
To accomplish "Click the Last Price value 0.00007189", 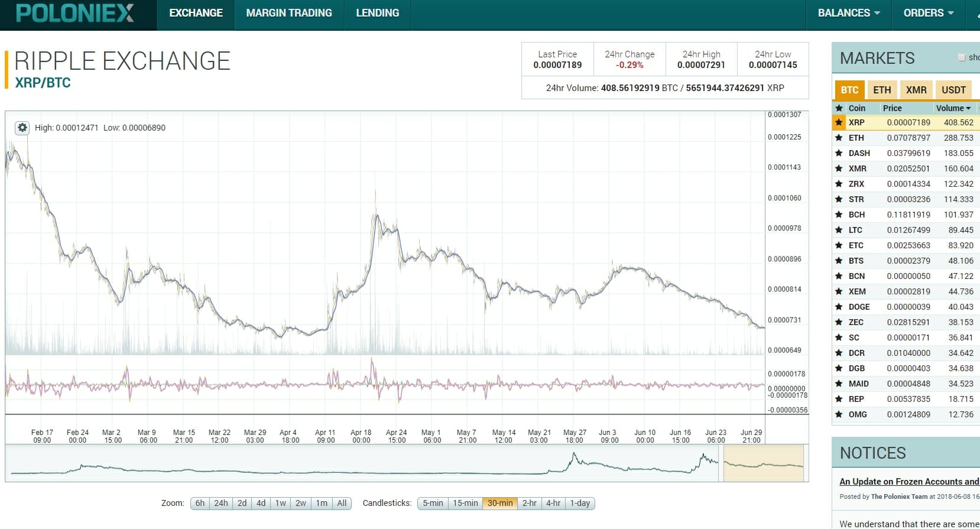I will click(x=557, y=65).
